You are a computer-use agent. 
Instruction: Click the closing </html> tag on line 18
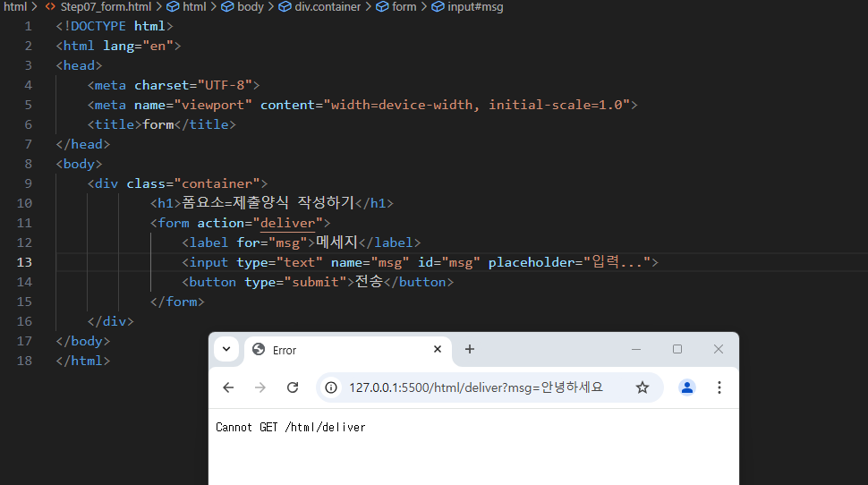coord(83,361)
